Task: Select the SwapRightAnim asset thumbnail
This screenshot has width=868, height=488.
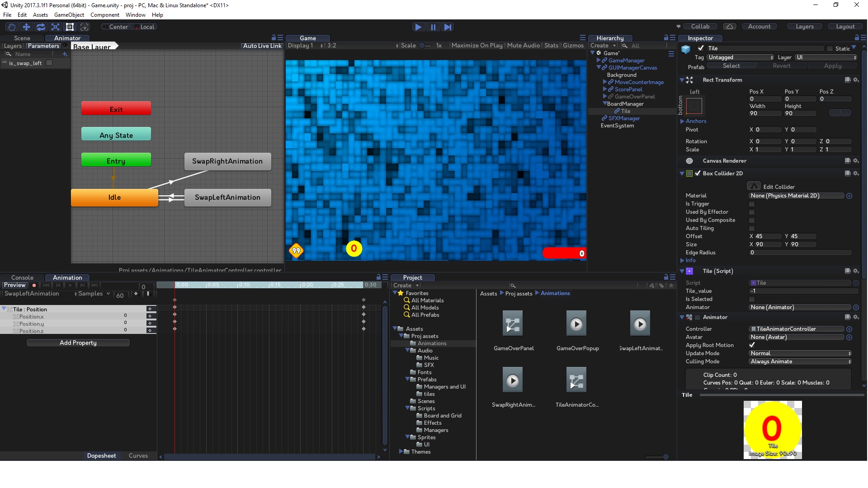Action: point(513,380)
